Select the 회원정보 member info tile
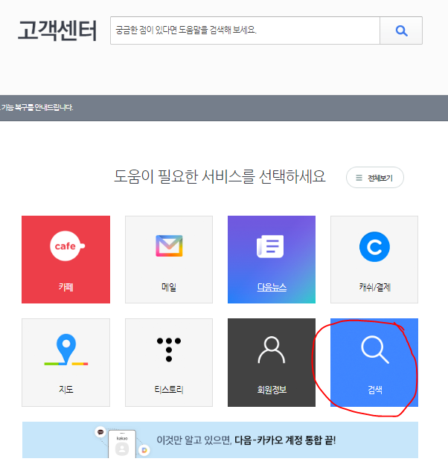 coord(272,362)
